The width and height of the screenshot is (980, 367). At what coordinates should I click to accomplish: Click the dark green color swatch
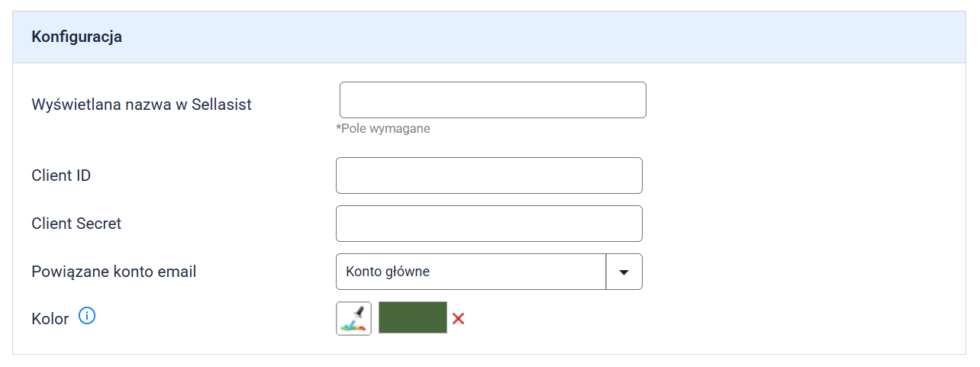tap(412, 317)
